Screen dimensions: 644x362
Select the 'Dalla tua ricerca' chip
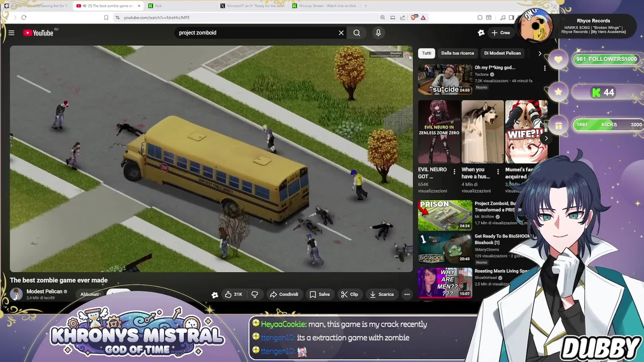pyautogui.click(x=457, y=53)
